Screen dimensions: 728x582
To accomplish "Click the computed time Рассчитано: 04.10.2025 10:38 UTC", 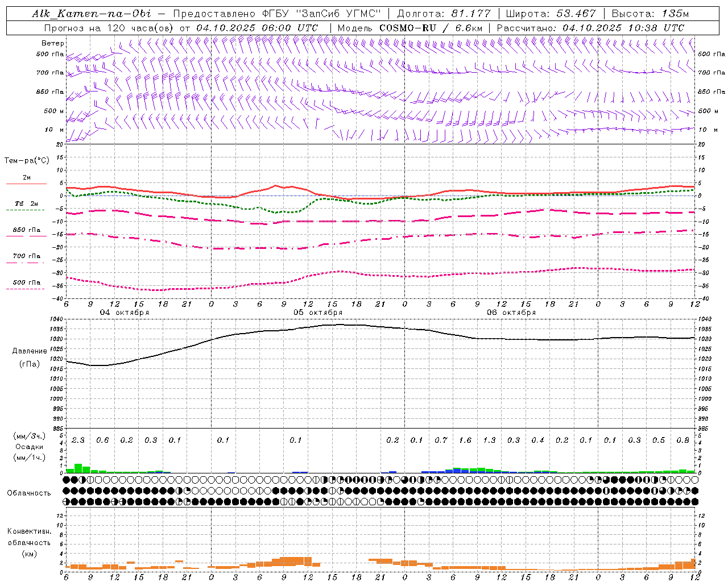I will (x=590, y=28).
